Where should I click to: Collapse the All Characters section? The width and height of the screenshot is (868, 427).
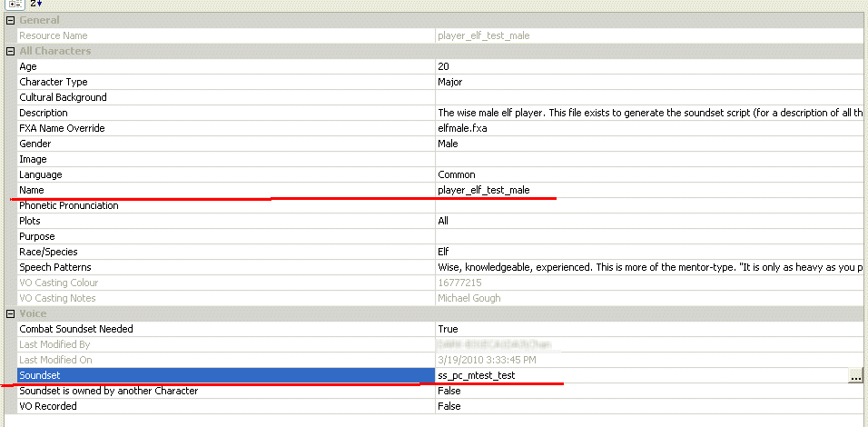(x=10, y=51)
